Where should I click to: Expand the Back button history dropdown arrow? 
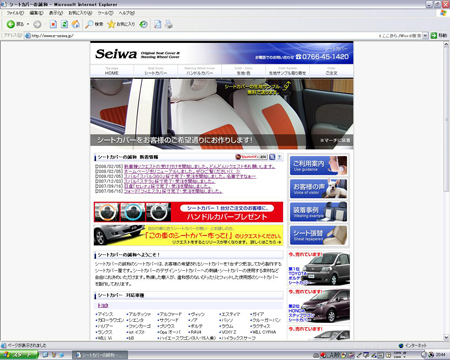[x=28, y=24]
